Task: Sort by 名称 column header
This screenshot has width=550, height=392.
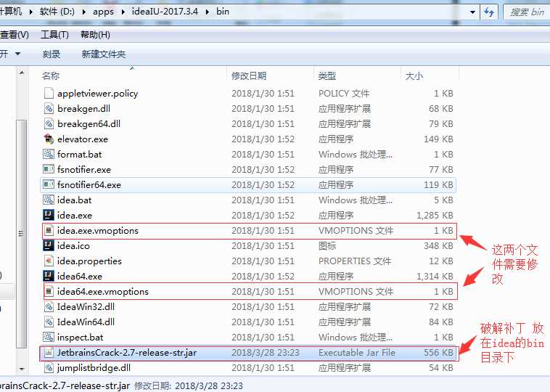Action: [51, 75]
